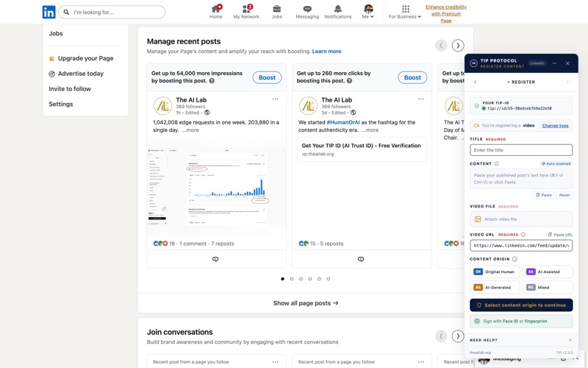
Task: Expand ...more on edge requests post
Action: coord(190,130)
